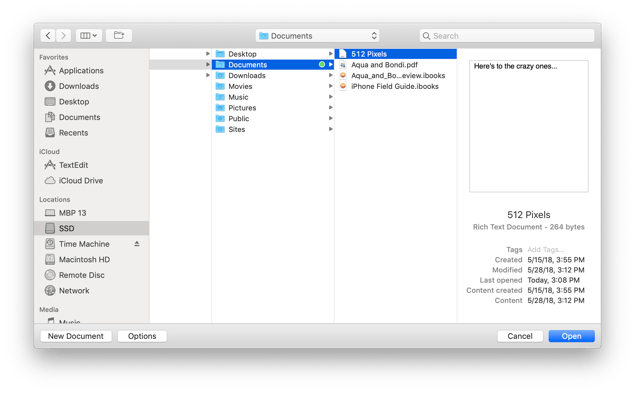Screen dimensions: 635x393
Task: Click the magnifying glass search icon
Action: [426, 36]
